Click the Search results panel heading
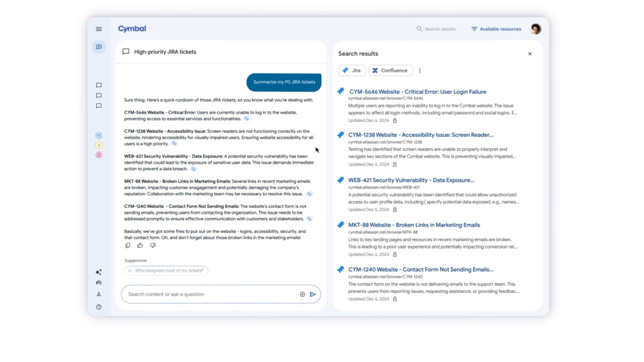The width and height of the screenshot is (644, 362). point(358,54)
